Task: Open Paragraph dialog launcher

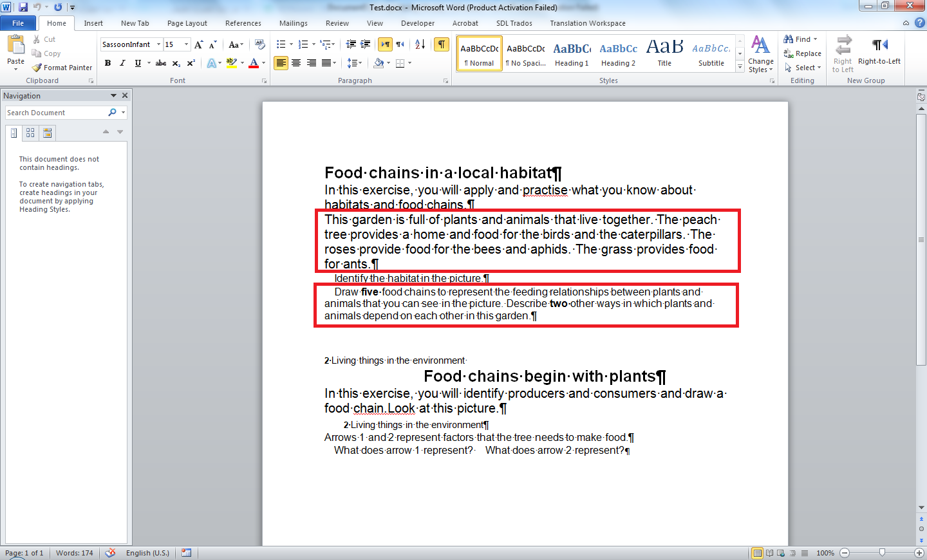Action: coord(446,81)
